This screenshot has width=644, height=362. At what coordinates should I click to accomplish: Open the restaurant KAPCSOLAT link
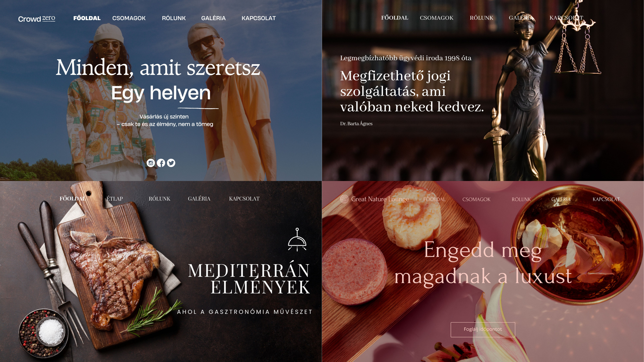pos(244,199)
